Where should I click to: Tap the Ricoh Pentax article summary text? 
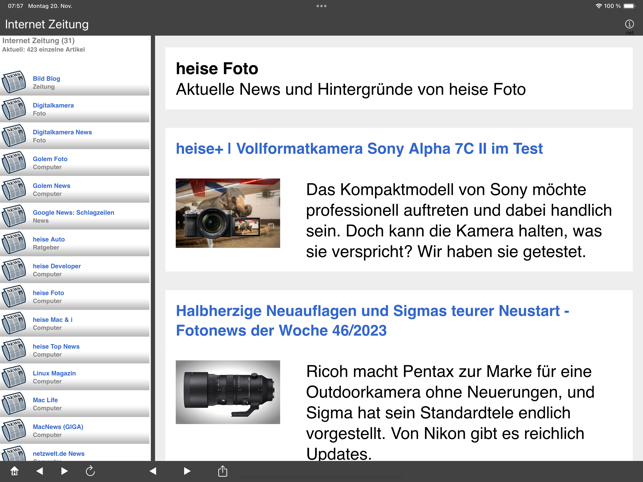(450, 413)
